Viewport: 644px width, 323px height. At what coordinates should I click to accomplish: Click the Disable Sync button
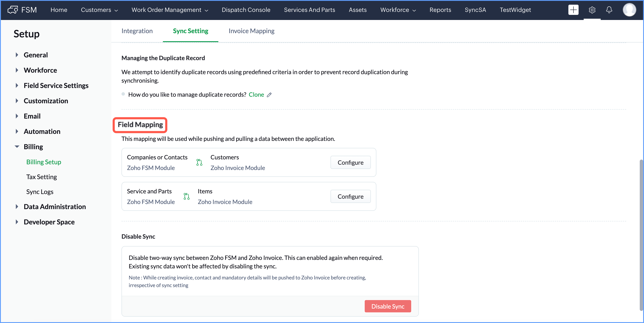coord(387,306)
